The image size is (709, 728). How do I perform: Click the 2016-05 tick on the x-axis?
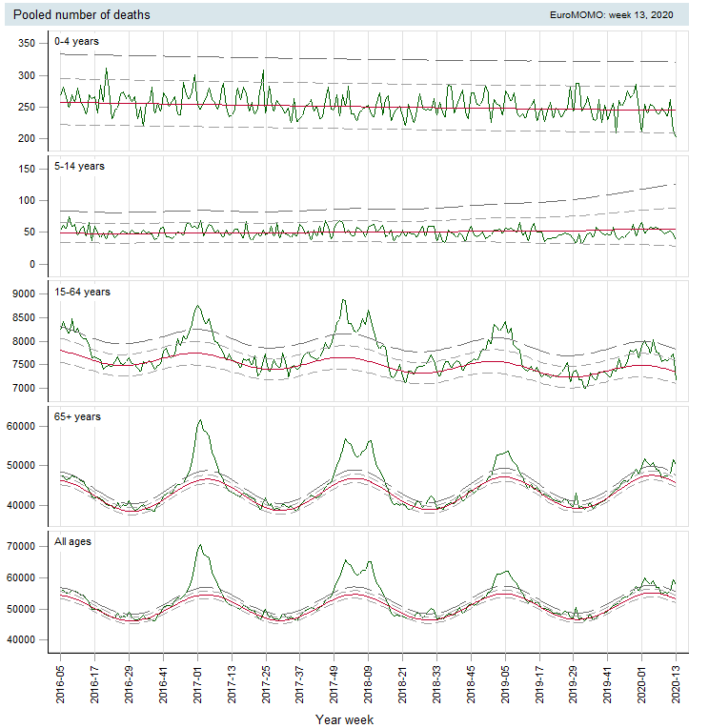point(61,681)
